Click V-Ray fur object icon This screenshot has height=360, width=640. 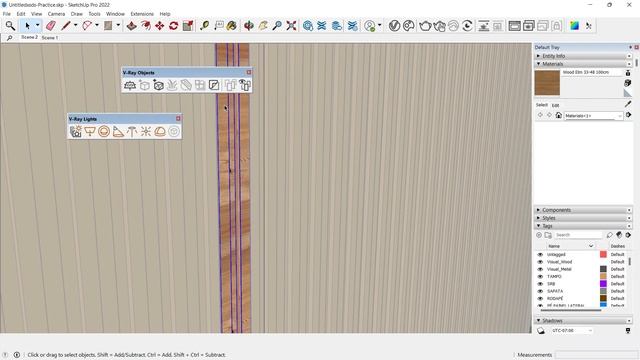(x=172, y=85)
